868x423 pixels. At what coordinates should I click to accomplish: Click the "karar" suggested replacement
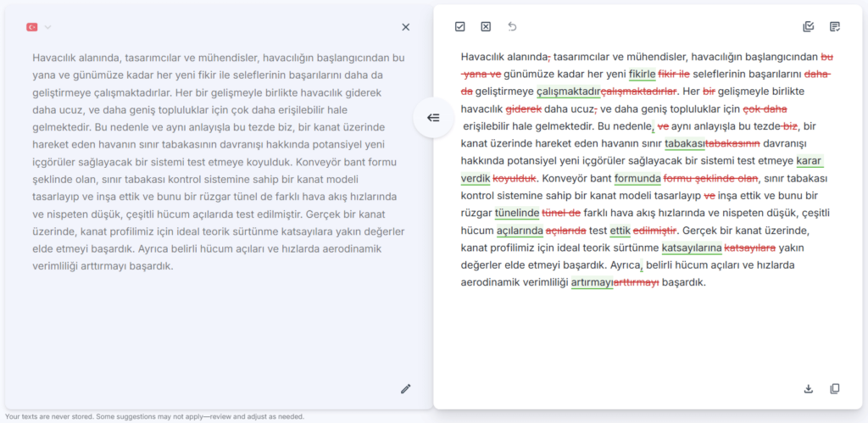(810, 161)
